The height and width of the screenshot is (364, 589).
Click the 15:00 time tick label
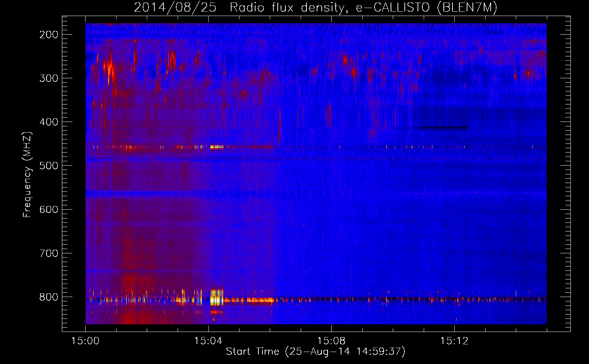click(86, 341)
